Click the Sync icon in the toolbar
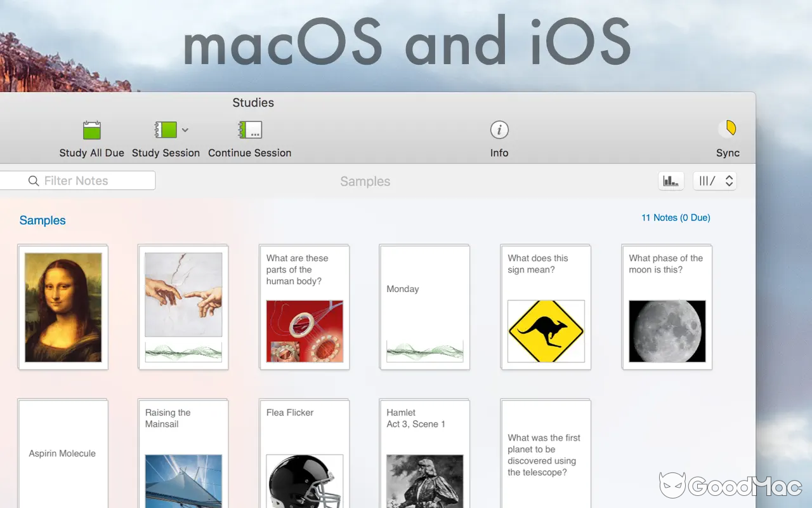The image size is (812, 508). click(x=728, y=130)
